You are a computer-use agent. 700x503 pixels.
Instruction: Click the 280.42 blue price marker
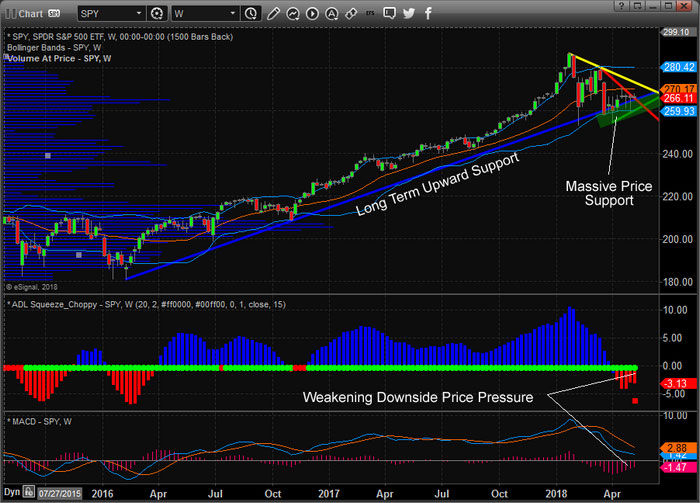[679, 67]
